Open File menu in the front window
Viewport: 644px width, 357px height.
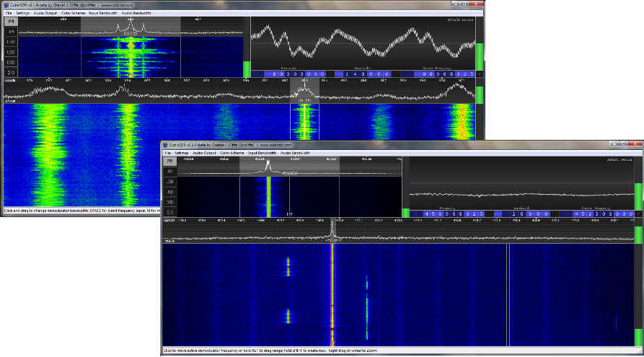coord(167,153)
